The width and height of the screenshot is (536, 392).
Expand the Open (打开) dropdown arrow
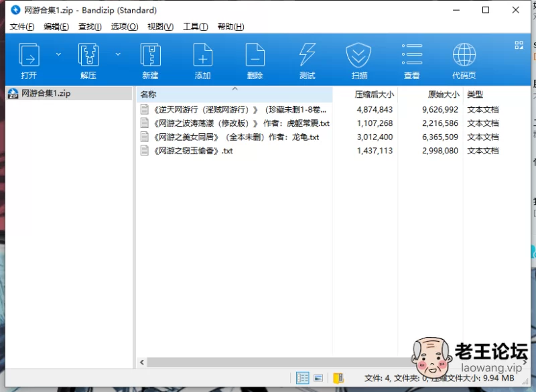pos(58,54)
